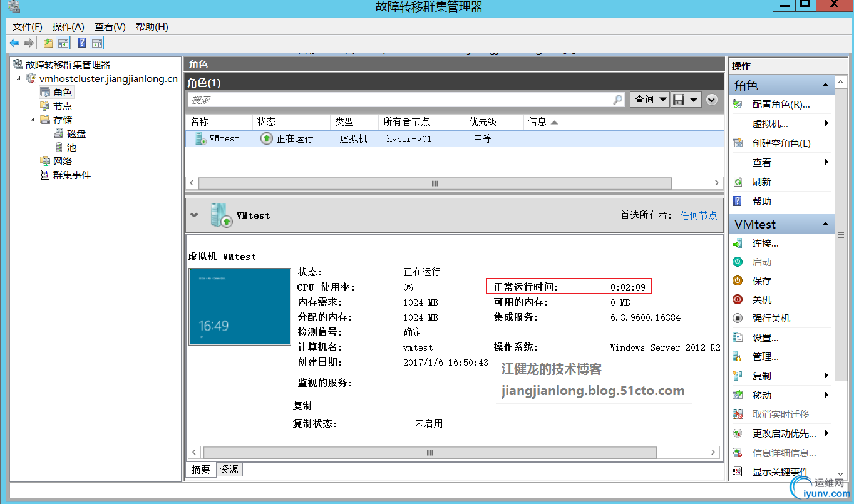
Task: Click 配置角色(R)... in actions pane
Action: coord(781,105)
